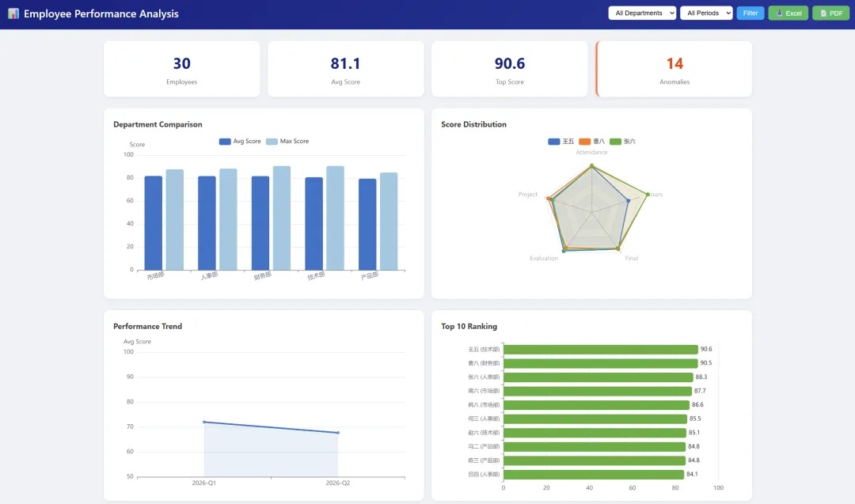This screenshot has height=504, width=855.
Task: Click the 市场部 Avg Score bar
Action: click(x=154, y=223)
